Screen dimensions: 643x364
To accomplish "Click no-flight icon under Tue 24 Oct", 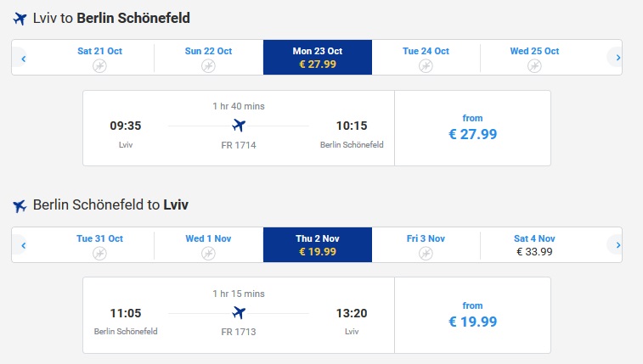I will click(x=426, y=65).
